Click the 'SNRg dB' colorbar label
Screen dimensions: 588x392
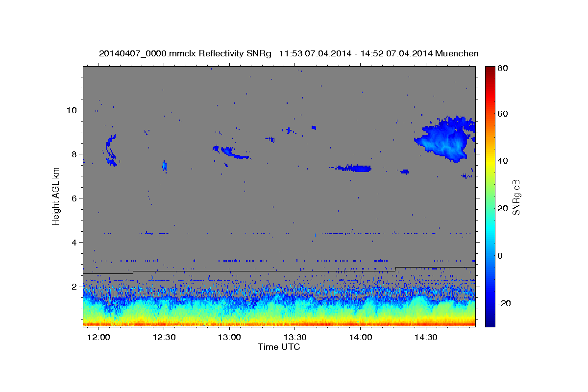(x=515, y=197)
